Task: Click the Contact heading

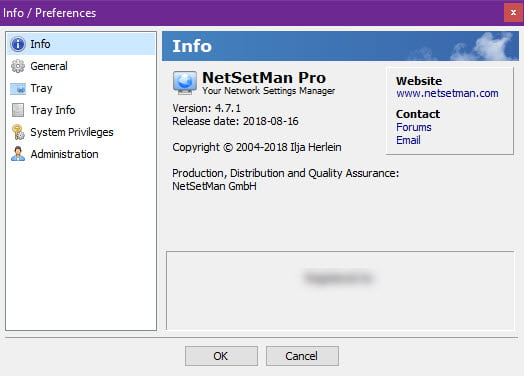Action: pyautogui.click(x=418, y=114)
